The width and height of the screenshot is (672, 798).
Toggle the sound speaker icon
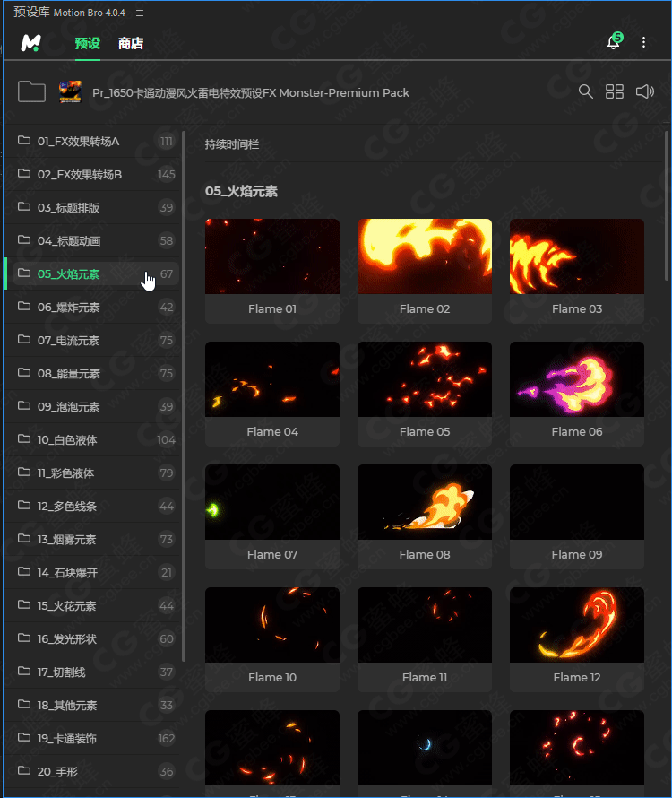(644, 91)
